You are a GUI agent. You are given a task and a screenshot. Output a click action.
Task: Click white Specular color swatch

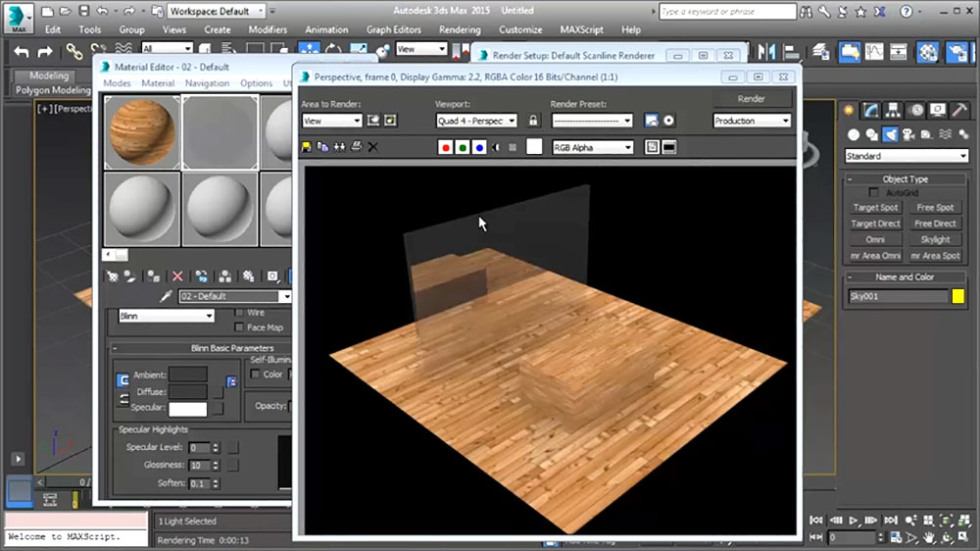(187, 409)
